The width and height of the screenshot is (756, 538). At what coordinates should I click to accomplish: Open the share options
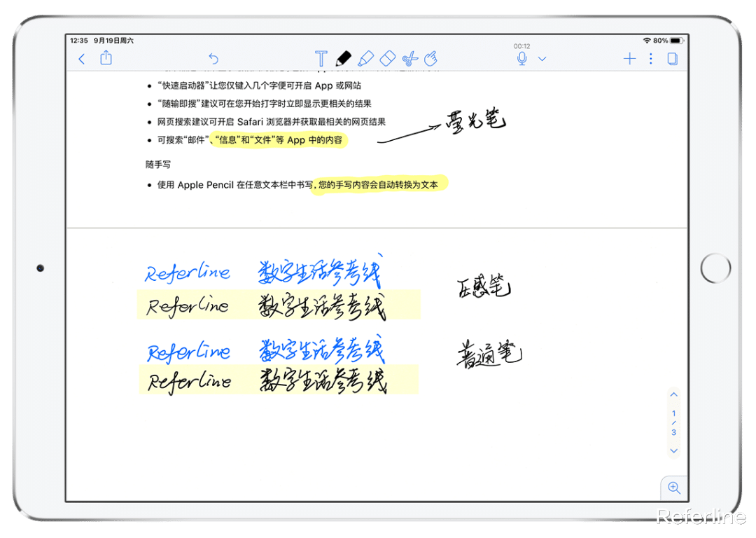pos(106,59)
